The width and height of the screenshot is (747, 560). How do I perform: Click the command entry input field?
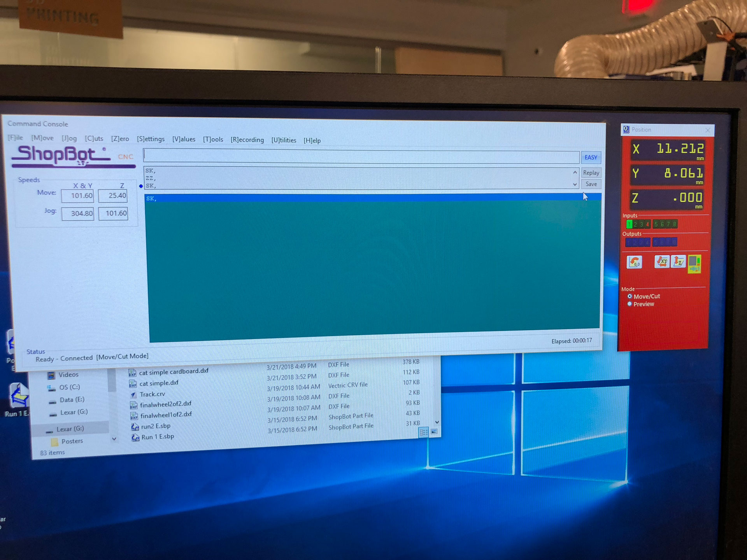click(361, 156)
